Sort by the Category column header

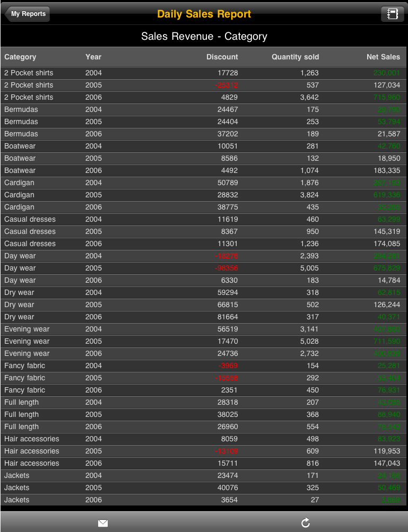[20, 57]
